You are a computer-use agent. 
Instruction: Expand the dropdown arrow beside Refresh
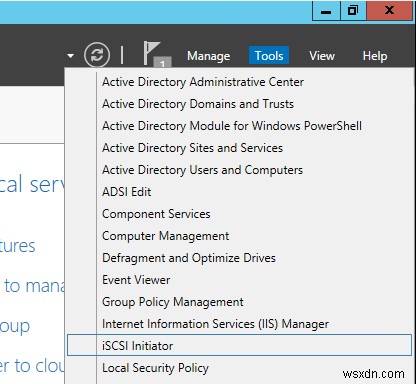coord(70,56)
